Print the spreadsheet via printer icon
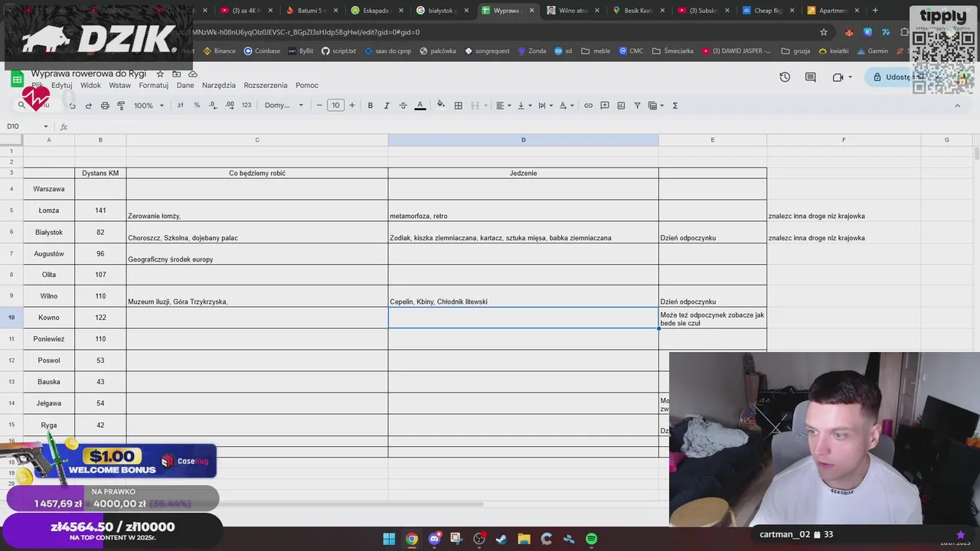Image resolution: width=980 pixels, height=551 pixels. coord(105,106)
